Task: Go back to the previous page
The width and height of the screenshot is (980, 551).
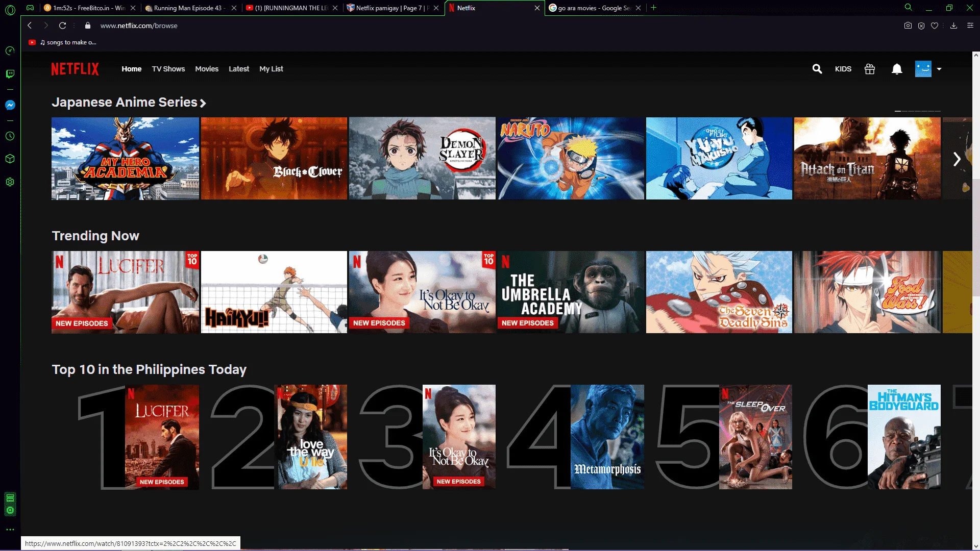Action: (30, 26)
